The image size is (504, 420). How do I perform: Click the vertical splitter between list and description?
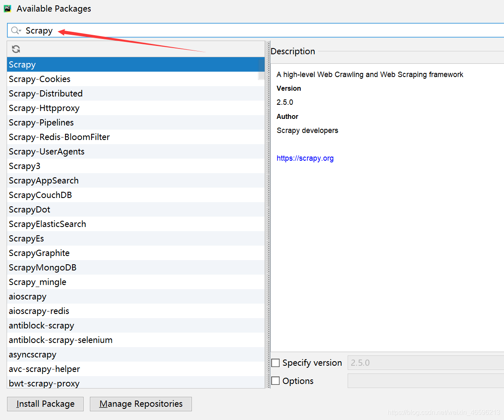tap(268, 215)
